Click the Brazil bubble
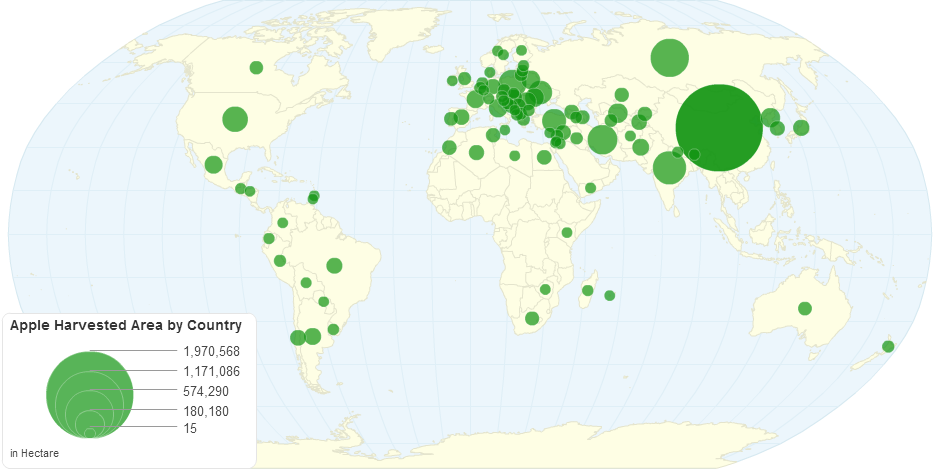Image resolution: width=940 pixels, height=469 pixels. (x=334, y=265)
